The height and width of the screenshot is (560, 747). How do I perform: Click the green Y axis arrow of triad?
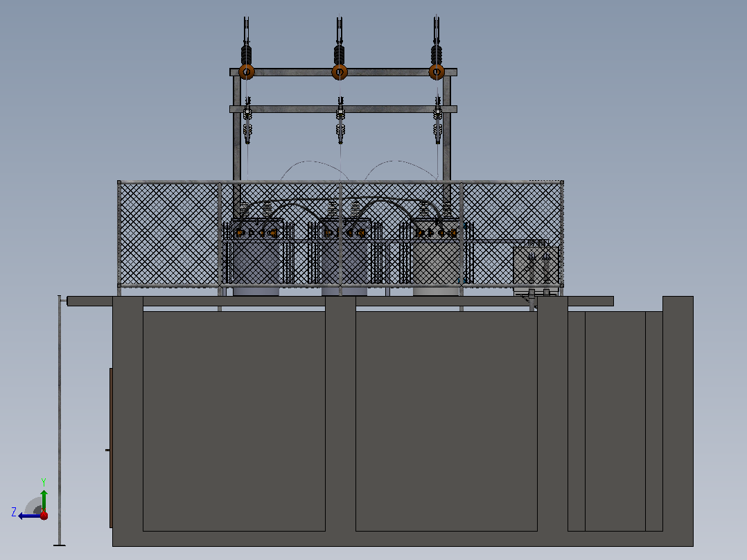[44, 500]
